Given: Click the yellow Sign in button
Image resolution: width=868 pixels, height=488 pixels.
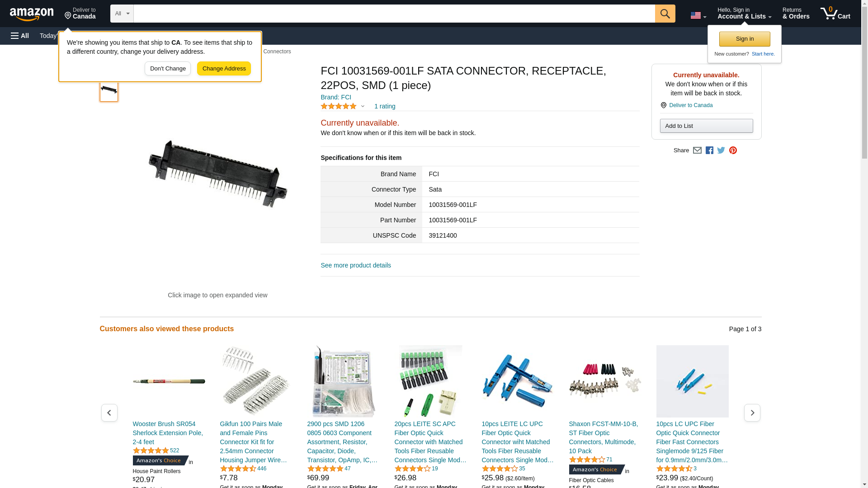Looking at the screenshot, I should [745, 39].
